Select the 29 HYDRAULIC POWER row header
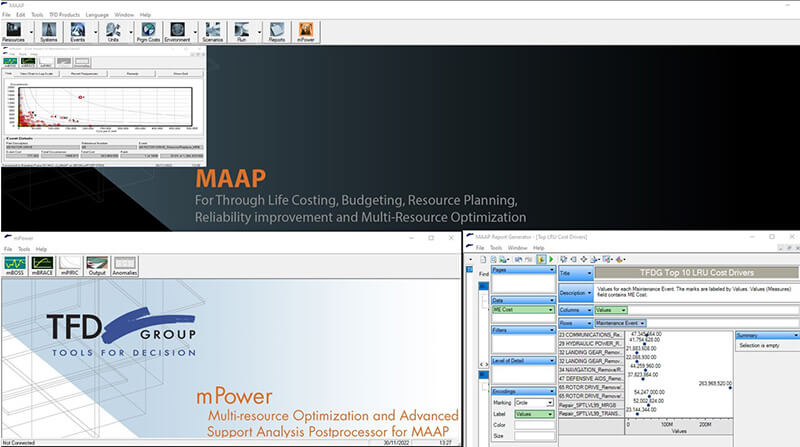Screen dimensions: 800x447 pos(591,343)
